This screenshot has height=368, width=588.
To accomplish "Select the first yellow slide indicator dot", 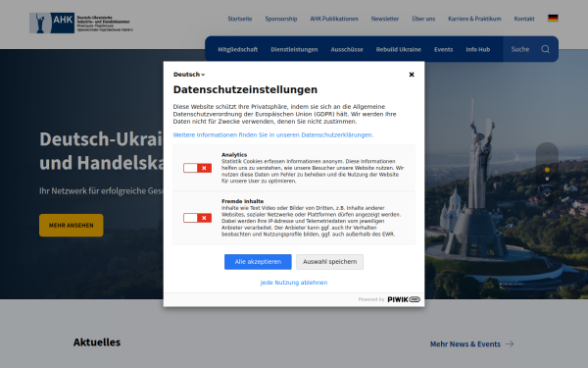I will (547, 170).
